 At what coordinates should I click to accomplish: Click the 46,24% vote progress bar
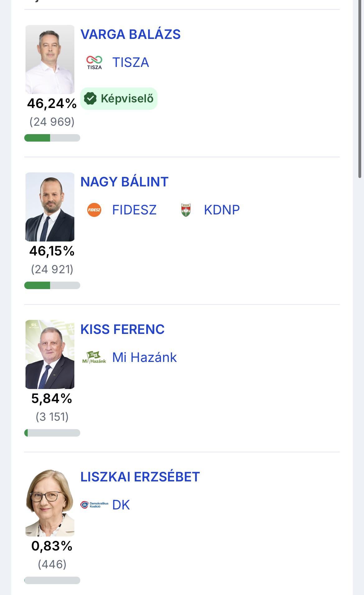(x=52, y=138)
